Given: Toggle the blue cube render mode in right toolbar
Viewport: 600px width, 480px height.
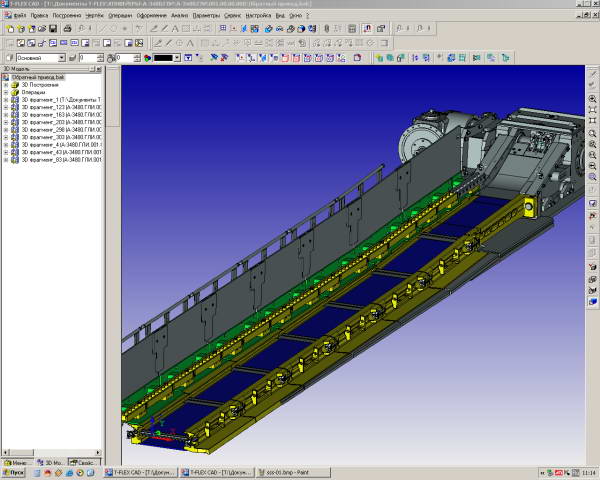Looking at the screenshot, I should [x=592, y=302].
